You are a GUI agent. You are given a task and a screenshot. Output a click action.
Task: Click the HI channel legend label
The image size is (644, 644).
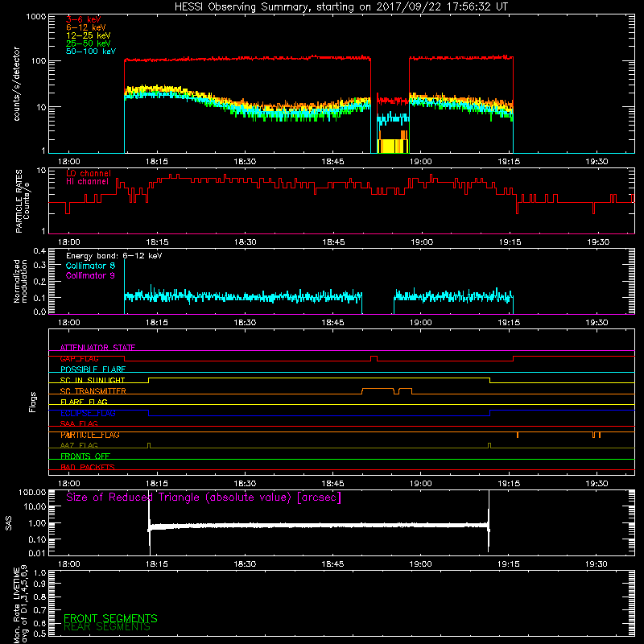87,182
